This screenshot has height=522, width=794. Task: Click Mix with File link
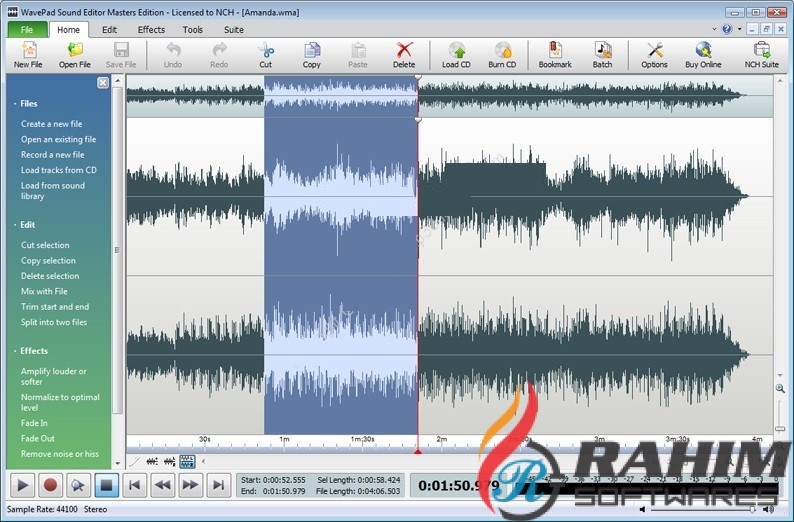(44, 292)
